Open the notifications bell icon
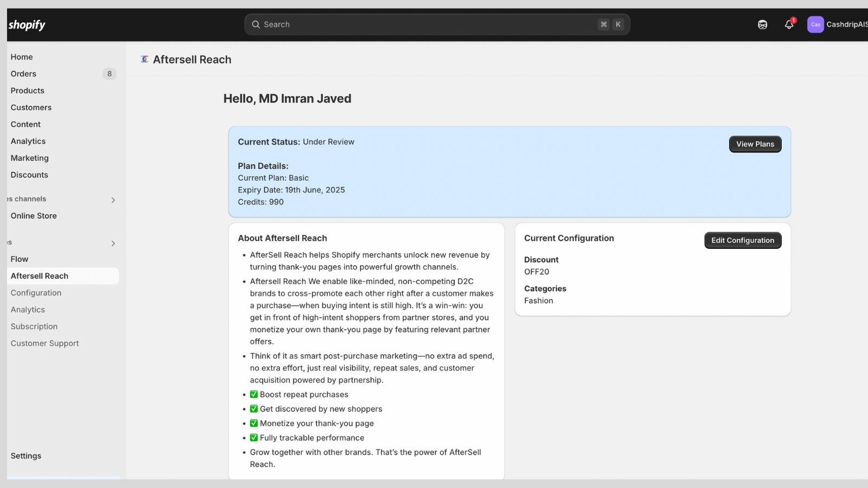The height and width of the screenshot is (488, 868). (x=789, y=24)
